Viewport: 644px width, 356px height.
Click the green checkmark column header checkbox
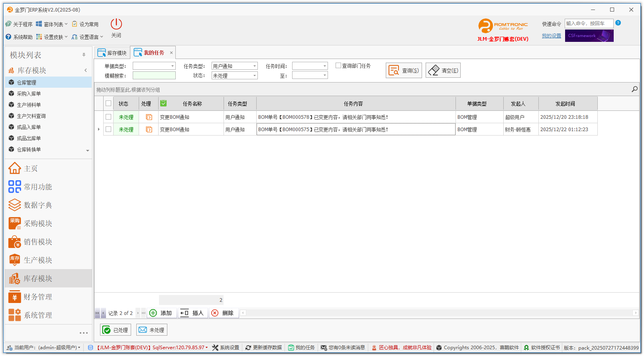click(163, 104)
